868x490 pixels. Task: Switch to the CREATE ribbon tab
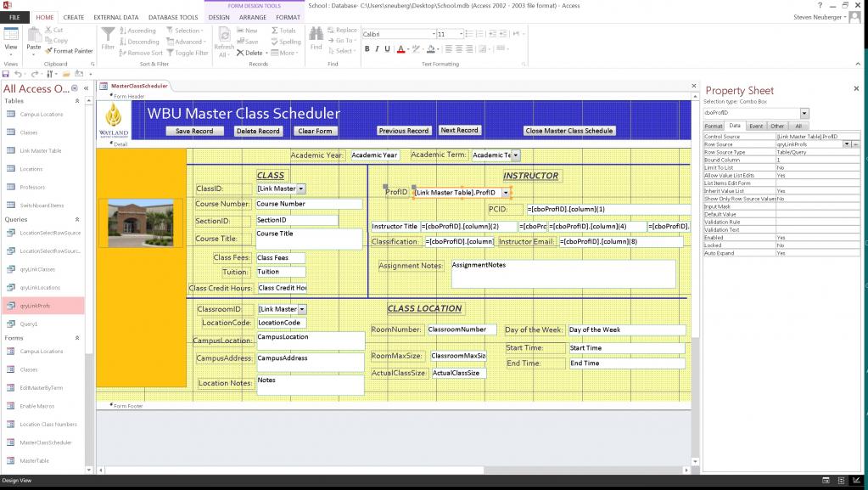pos(74,17)
